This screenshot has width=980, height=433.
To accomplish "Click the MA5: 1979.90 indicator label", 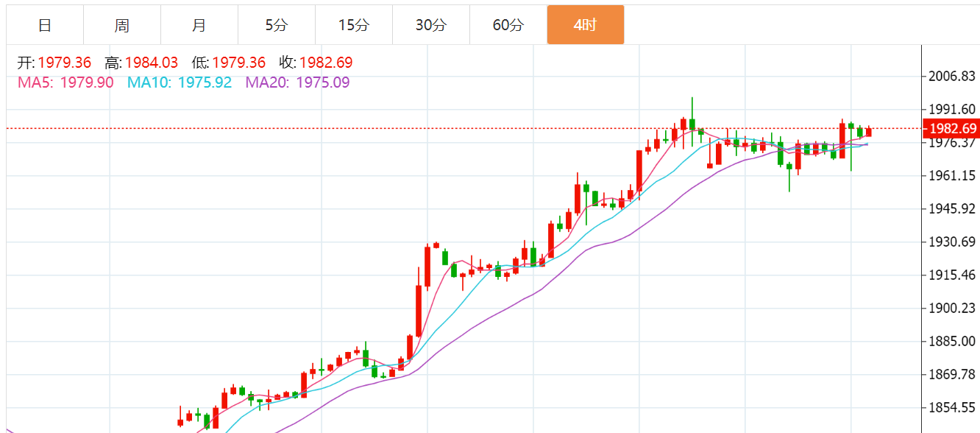I will pyautogui.click(x=65, y=82).
